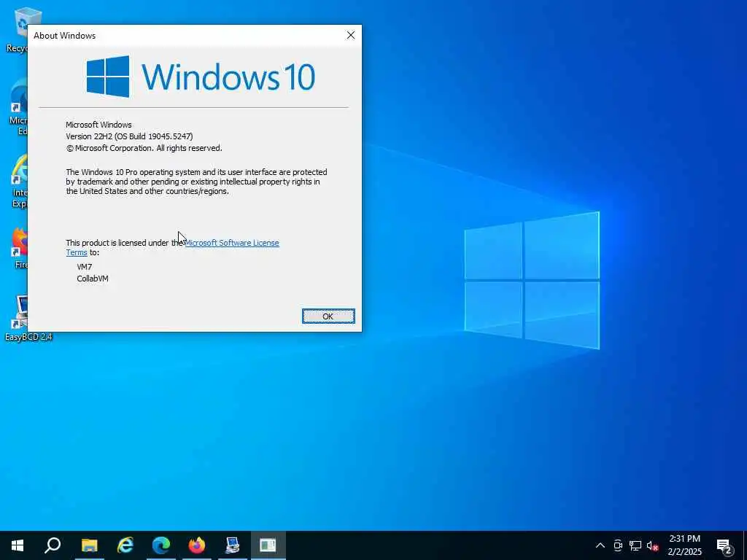The width and height of the screenshot is (747, 560).
Task: Open the network status tray icon
Action: [x=635, y=545]
